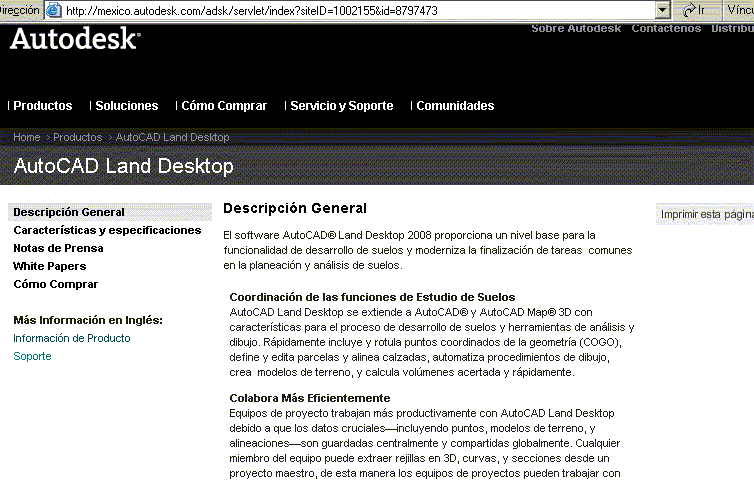Open White Papers in the sidebar
This screenshot has width=754, height=480.
[50, 266]
